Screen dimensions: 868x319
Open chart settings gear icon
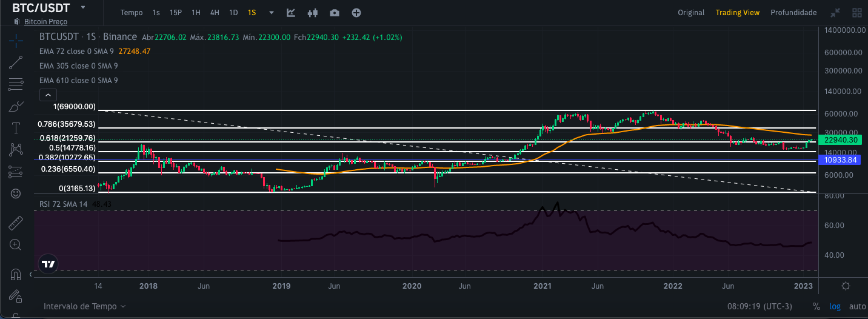click(846, 286)
